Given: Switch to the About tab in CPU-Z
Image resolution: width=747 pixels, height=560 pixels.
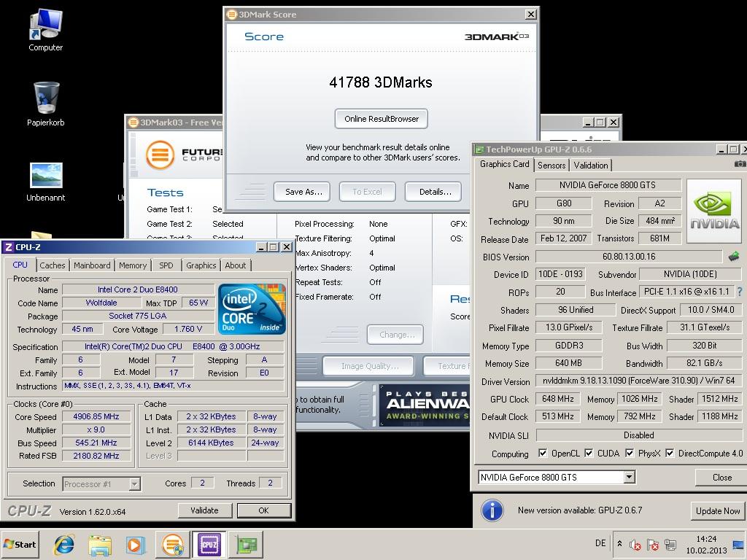Looking at the screenshot, I should (x=236, y=265).
